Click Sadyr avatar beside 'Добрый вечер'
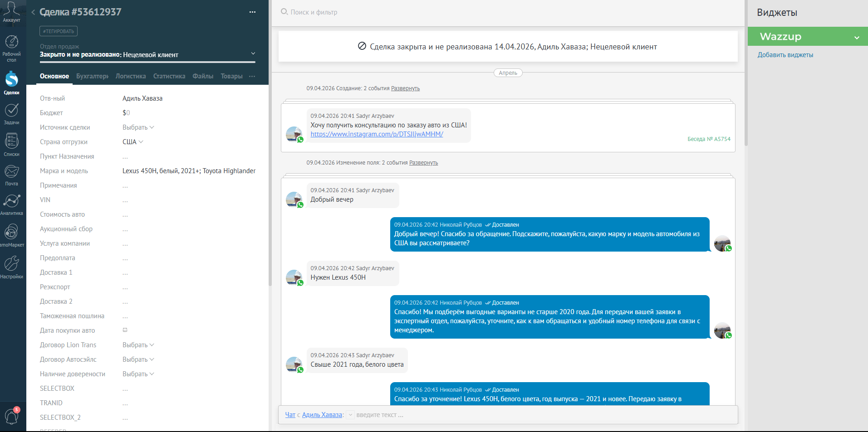This screenshot has width=868, height=432. click(294, 199)
